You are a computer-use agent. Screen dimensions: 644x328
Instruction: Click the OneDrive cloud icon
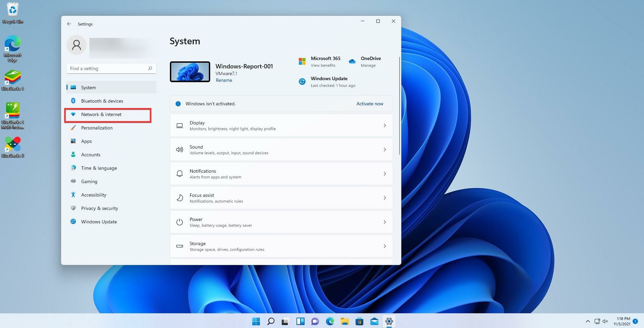(352, 61)
